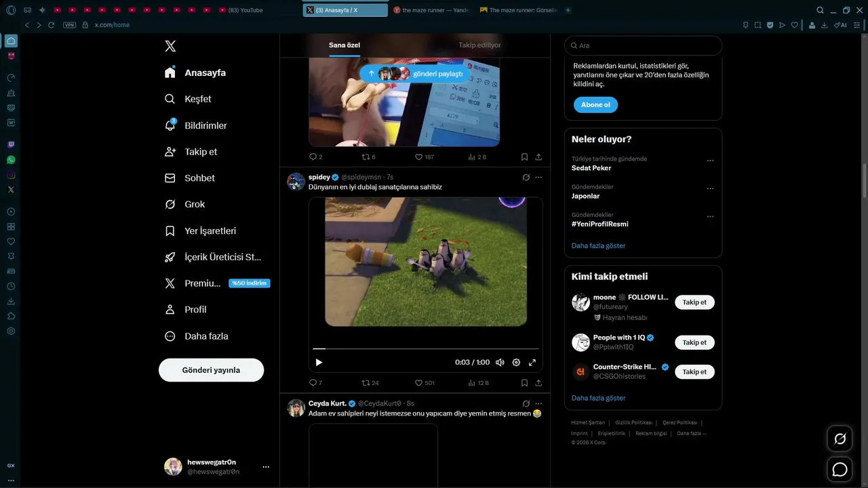Like spidey's post with 501 likes
Screen dimensions: 868x488
425,383
